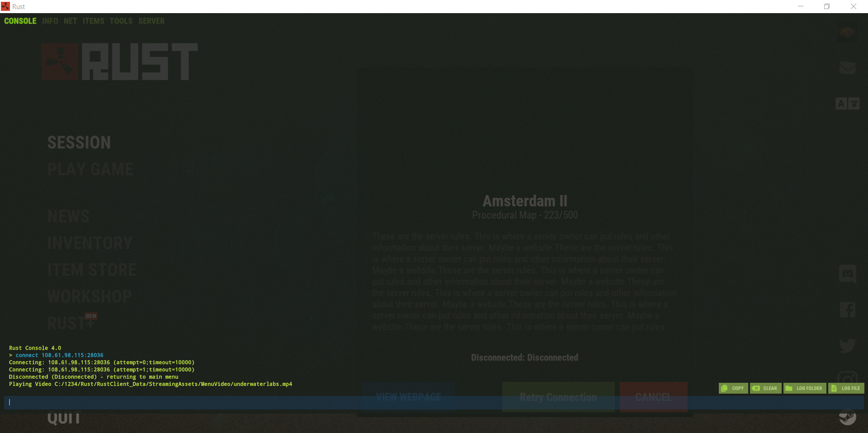Click the language translation icon
The image size is (868, 433).
tap(847, 104)
